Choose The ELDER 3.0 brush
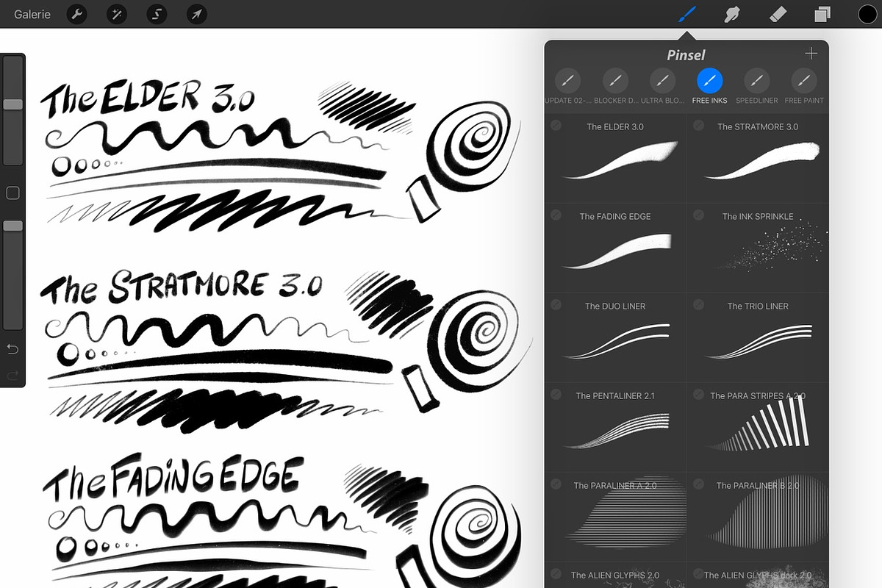 615,158
